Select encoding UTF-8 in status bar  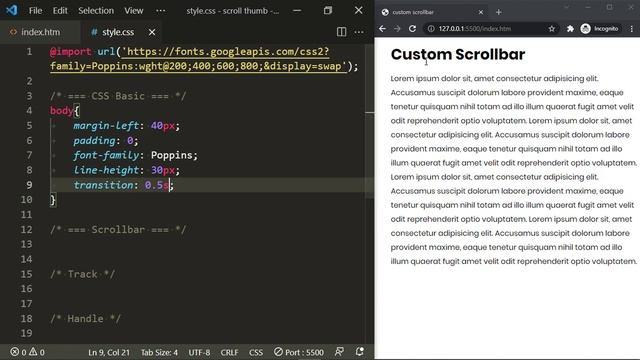(199, 352)
